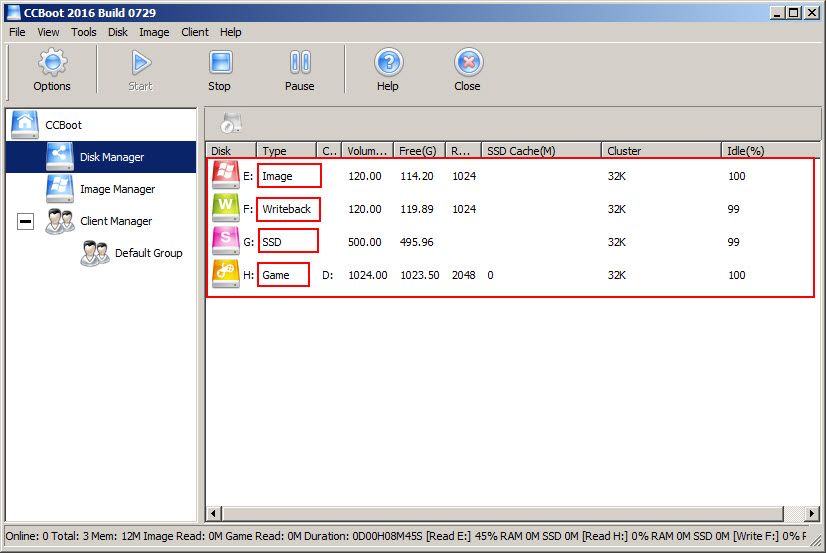Click the 1023.50 free space value

[x=420, y=275]
